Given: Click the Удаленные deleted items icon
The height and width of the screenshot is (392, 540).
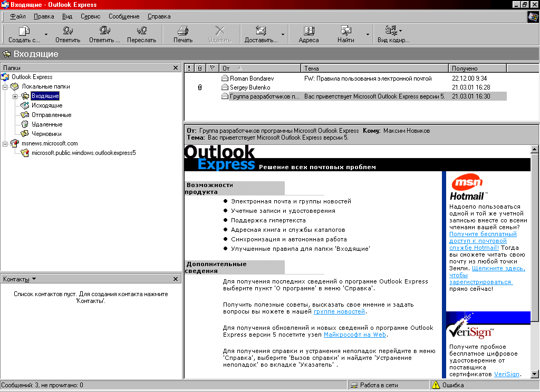Looking at the screenshot, I should tap(25, 124).
